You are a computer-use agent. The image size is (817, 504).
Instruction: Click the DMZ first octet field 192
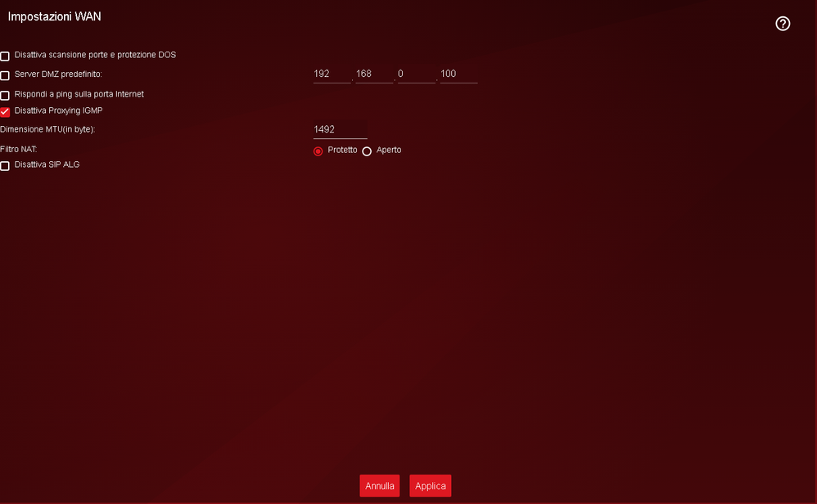[x=332, y=74]
